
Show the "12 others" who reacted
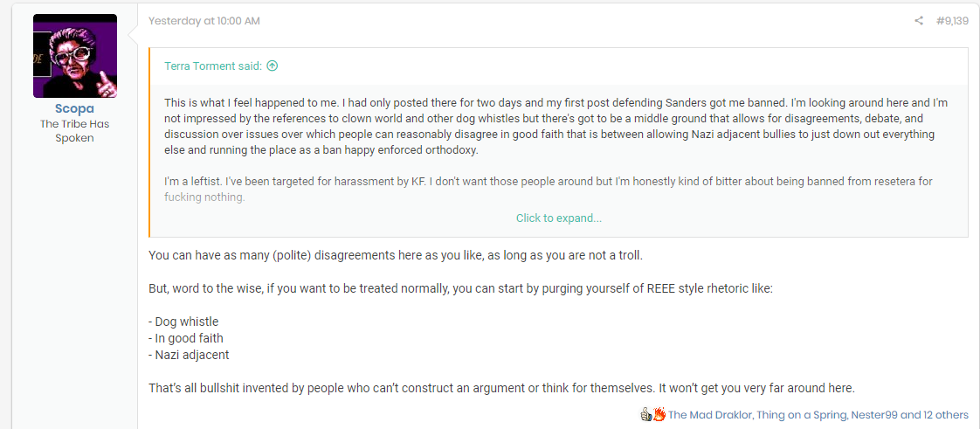[942, 415]
